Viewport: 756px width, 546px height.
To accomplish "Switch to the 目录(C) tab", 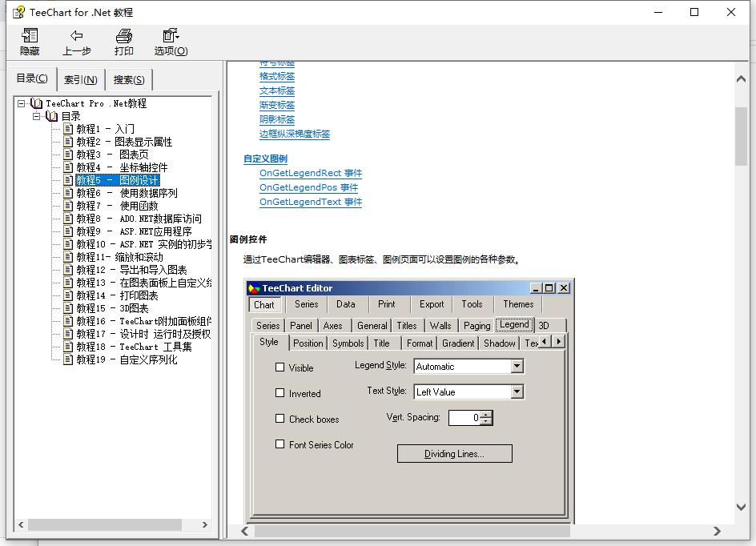I will point(32,78).
